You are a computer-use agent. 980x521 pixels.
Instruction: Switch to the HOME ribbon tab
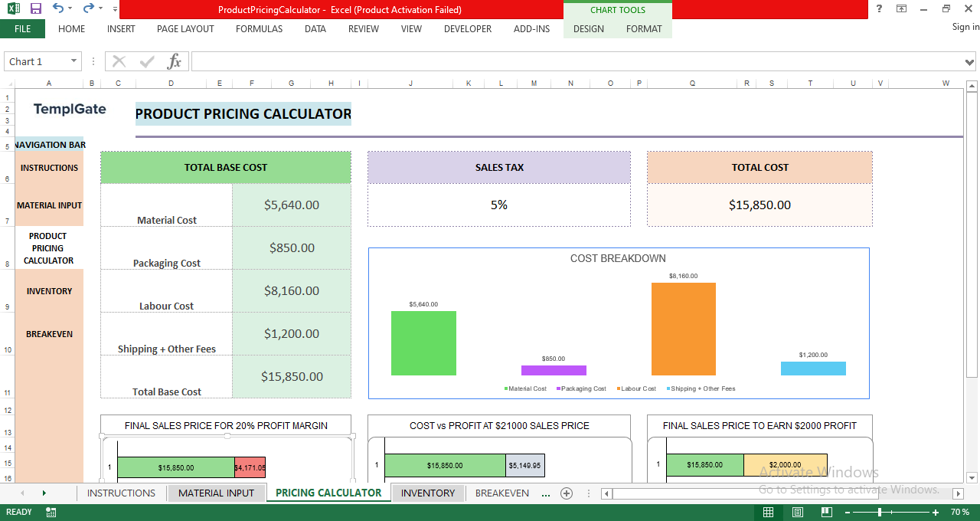(x=71, y=29)
